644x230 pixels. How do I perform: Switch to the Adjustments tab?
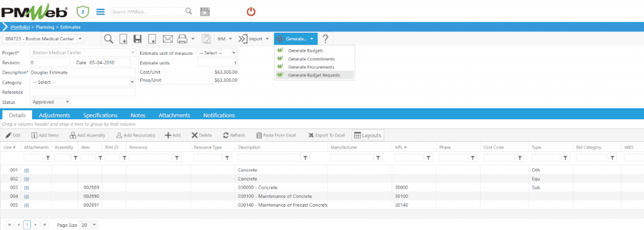pos(54,115)
